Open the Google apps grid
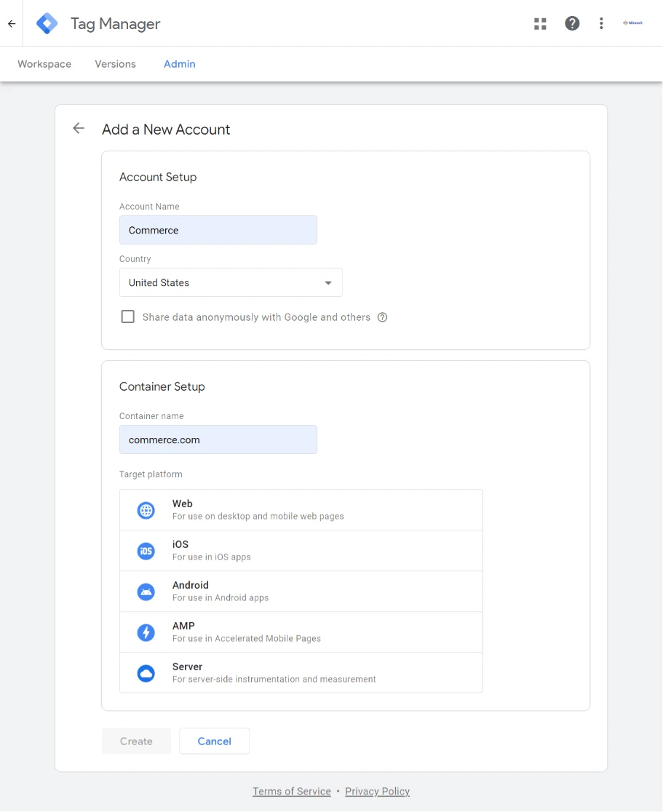663x812 pixels. tap(540, 23)
